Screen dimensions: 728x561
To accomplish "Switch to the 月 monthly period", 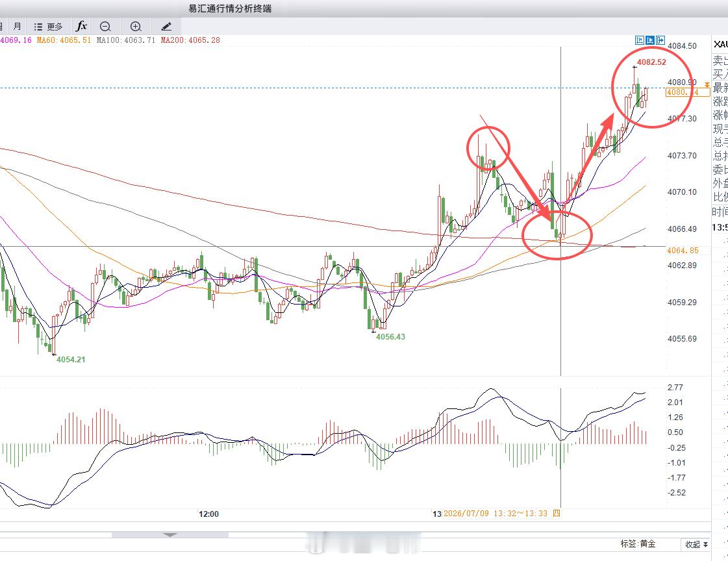I will (x=17, y=27).
